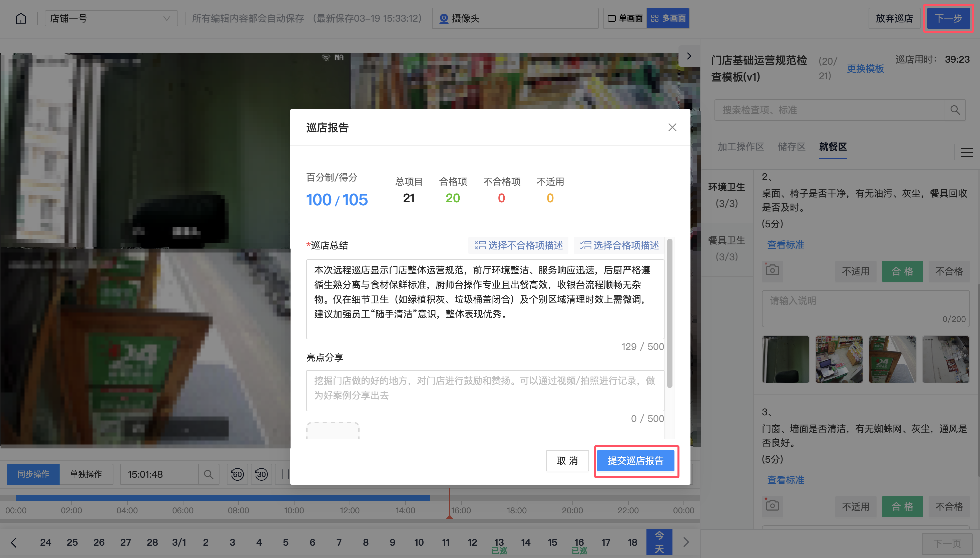Switch to 储存区 tab
This screenshot has height=558, width=980.
pyautogui.click(x=791, y=147)
